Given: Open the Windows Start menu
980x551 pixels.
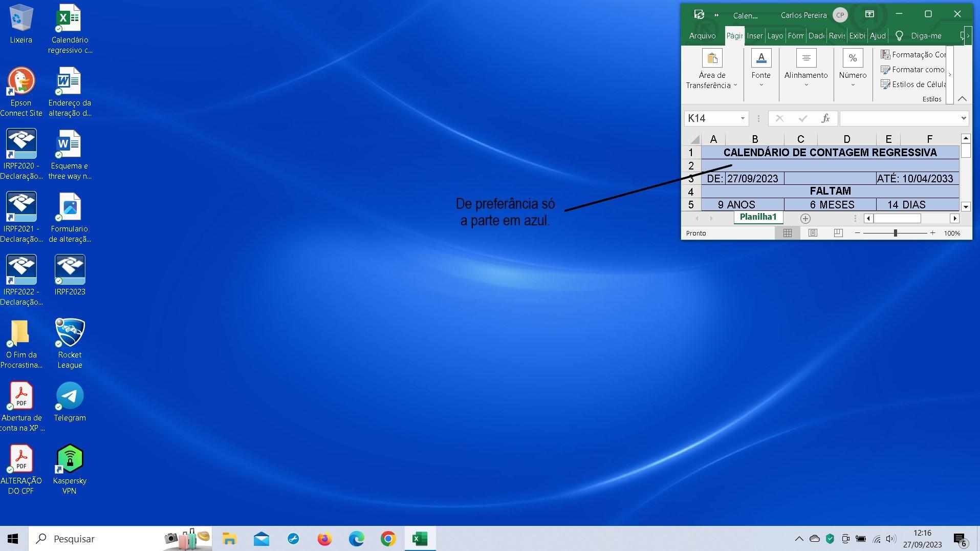Looking at the screenshot, I should pos(13,539).
